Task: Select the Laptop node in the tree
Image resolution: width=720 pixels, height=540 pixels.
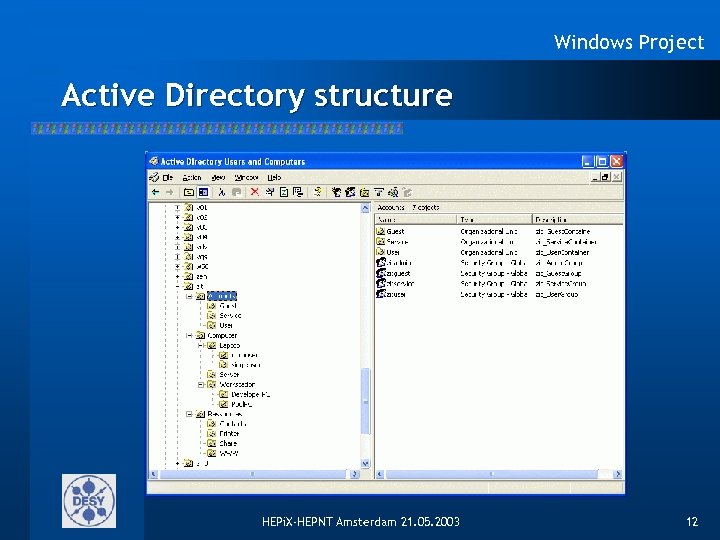Action: click(230, 345)
